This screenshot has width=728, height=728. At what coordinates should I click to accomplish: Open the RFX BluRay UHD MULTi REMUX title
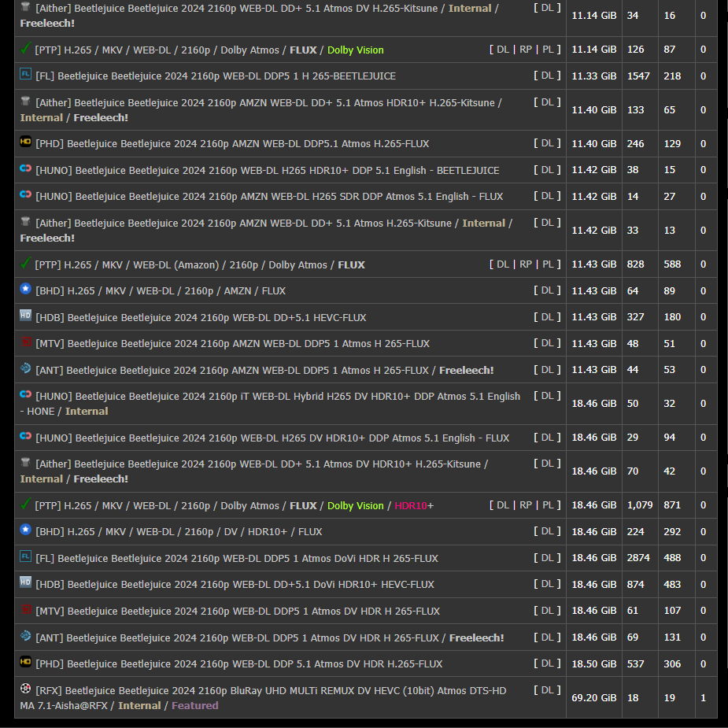point(263,698)
